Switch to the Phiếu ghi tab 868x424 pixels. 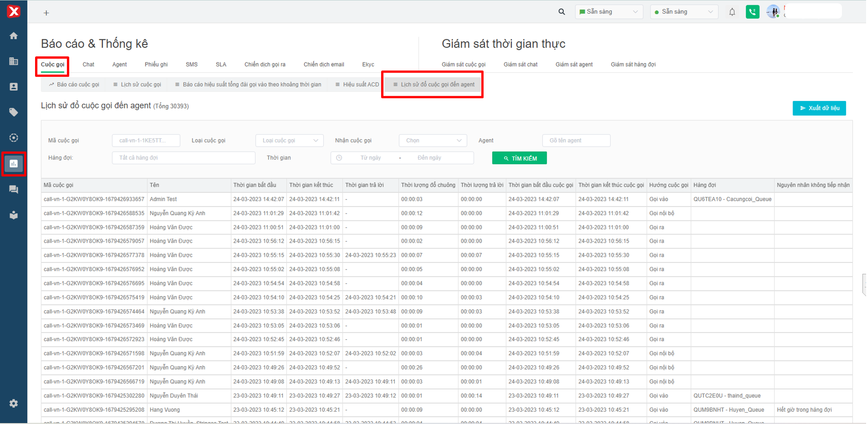156,64
